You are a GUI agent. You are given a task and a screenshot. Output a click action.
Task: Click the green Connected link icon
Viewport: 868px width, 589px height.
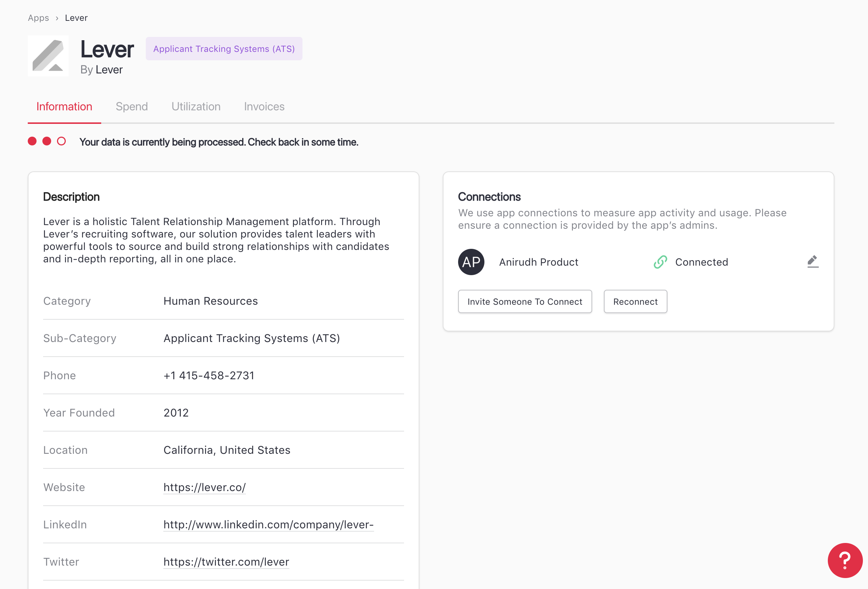point(660,262)
